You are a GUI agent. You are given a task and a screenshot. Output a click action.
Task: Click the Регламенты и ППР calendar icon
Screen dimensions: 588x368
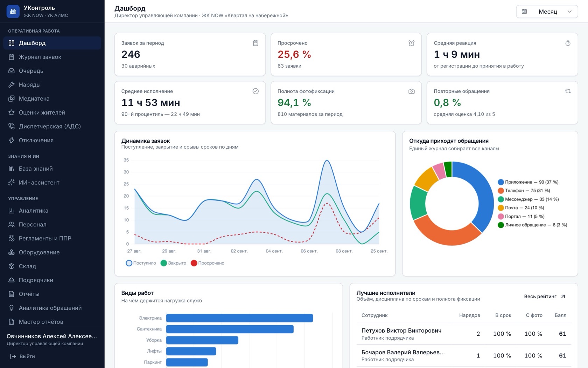(x=12, y=238)
